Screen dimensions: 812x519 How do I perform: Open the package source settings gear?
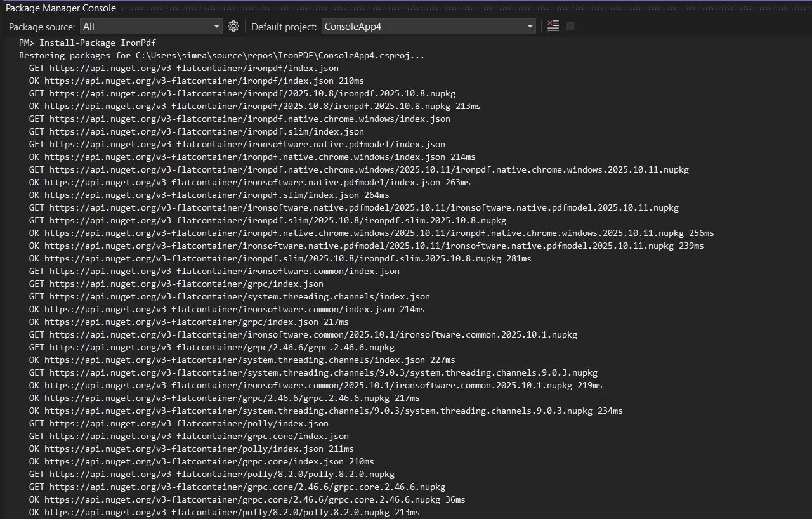pos(233,26)
